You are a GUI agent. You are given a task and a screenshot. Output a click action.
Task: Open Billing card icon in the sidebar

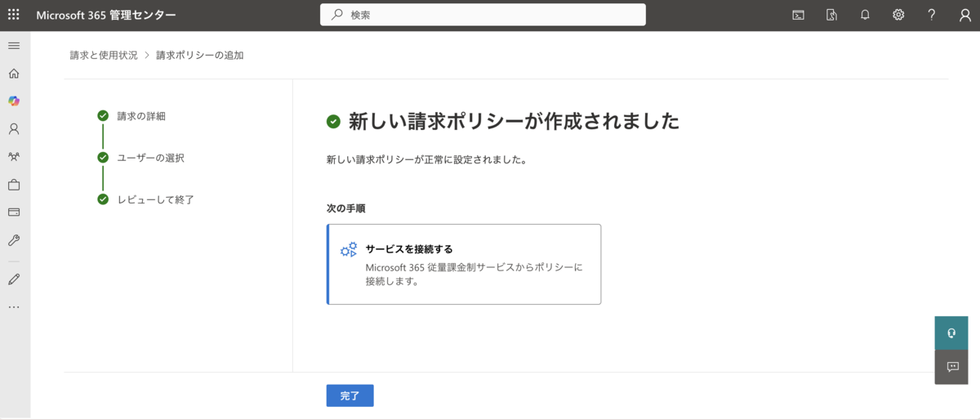coord(14,212)
